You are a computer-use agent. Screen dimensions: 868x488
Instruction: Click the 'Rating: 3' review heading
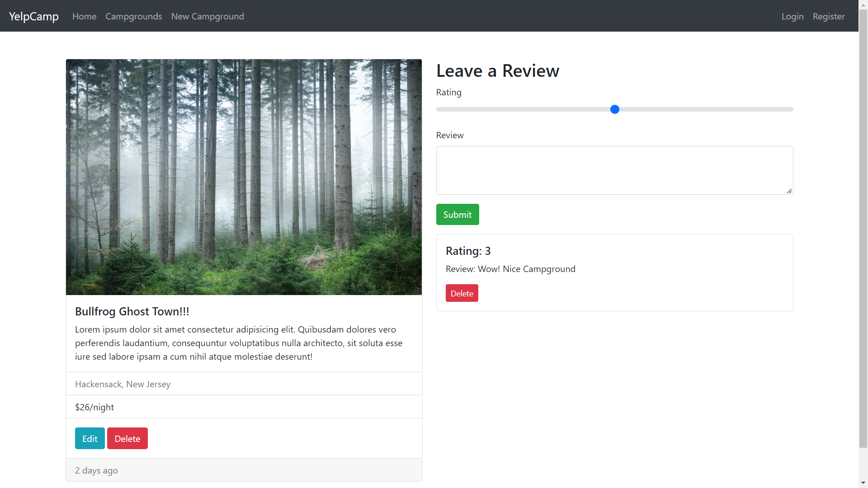468,251
